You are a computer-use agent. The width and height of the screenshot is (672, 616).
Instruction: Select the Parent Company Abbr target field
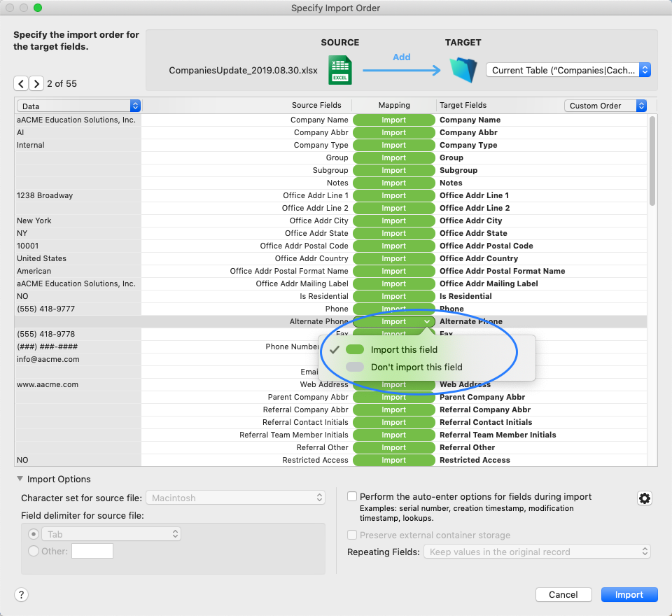tap(482, 397)
